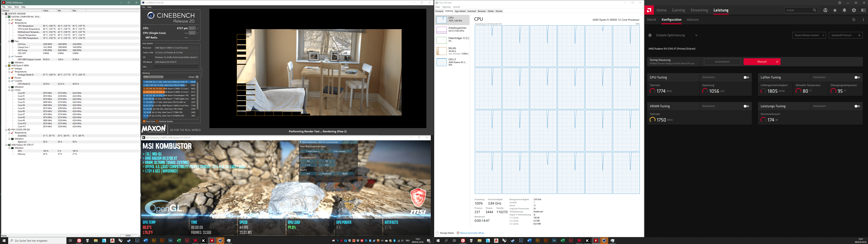
Task: Select X4 tessellation in Kombustor panel
Action: (308, 161)
